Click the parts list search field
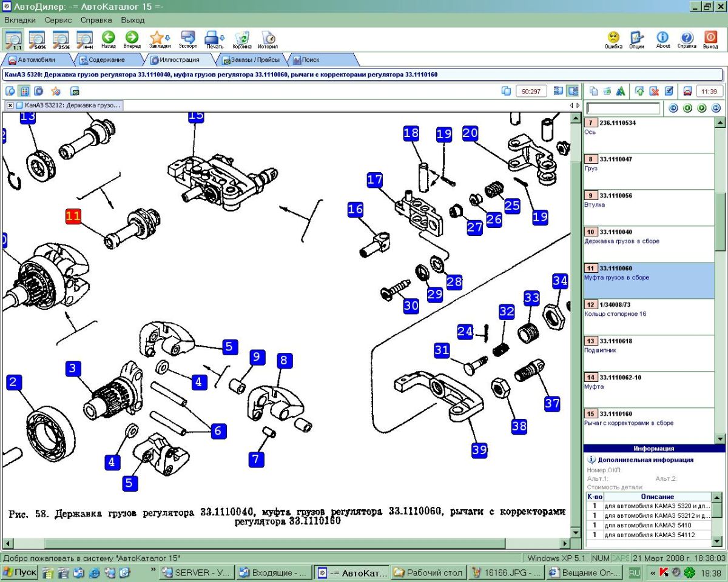 tap(623, 109)
